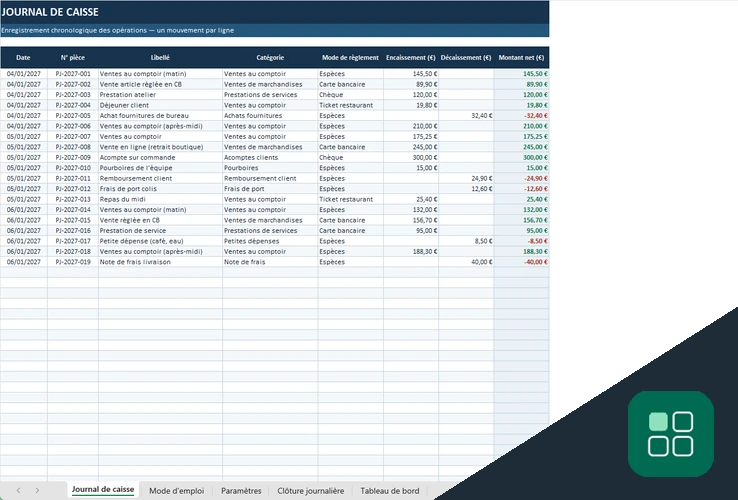Select the 32,40 € décaissement cell
Image resolution: width=738 pixels, height=500 pixels.
point(466,115)
